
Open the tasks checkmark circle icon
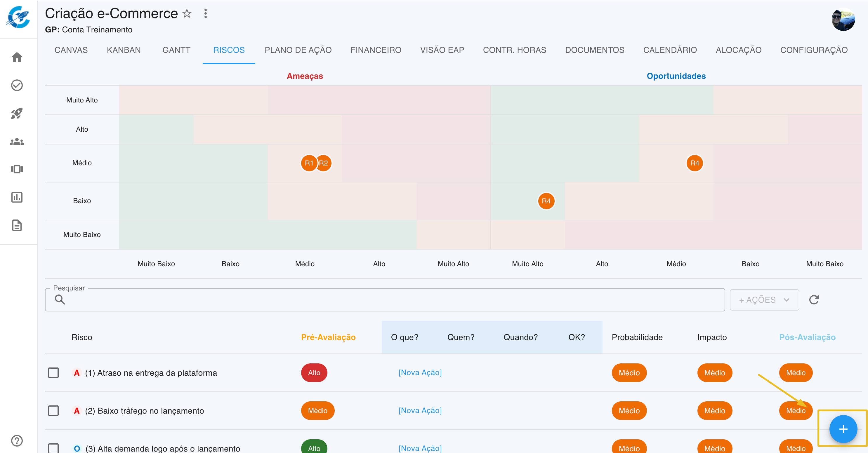click(17, 85)
